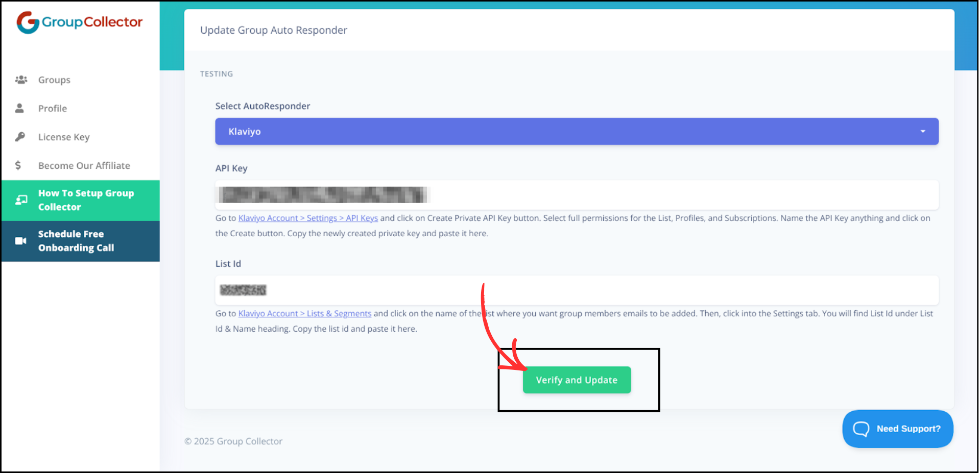This screenshot has height=473, width=980.
Task: Click the Need Support chat bubble icon
Action: (861, 429)
